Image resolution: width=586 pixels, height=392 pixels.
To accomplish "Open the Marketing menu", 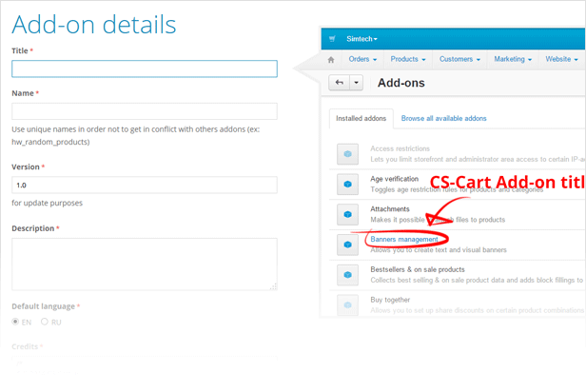I will [x=513, y=59].
